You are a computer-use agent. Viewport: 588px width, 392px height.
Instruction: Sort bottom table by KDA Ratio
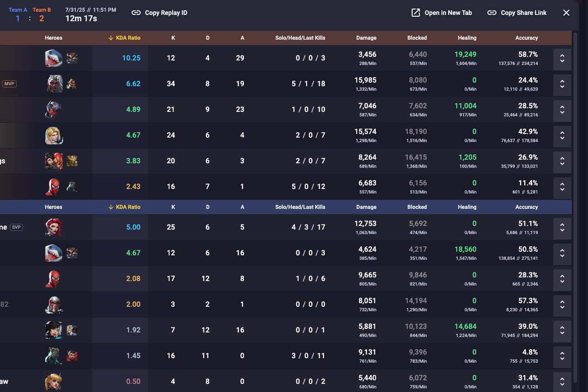click(124, 207)
